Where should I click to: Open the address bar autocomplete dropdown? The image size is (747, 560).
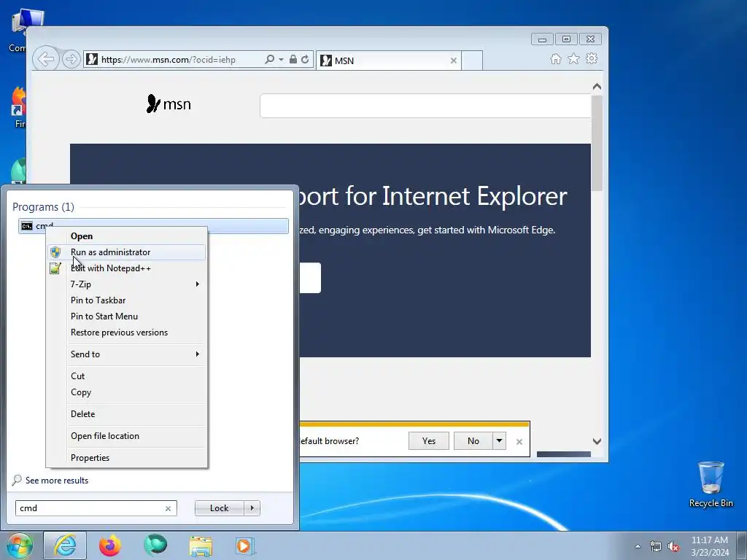(281, 60)
